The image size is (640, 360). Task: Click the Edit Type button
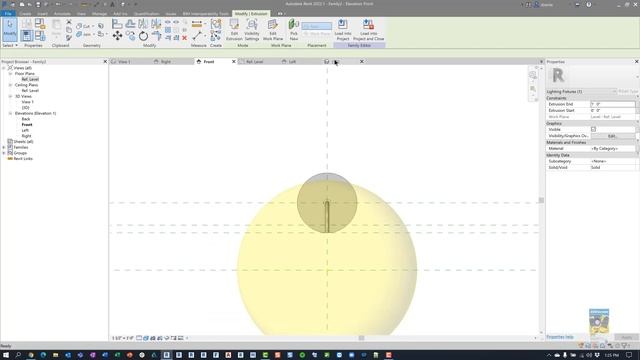point(628,91)
